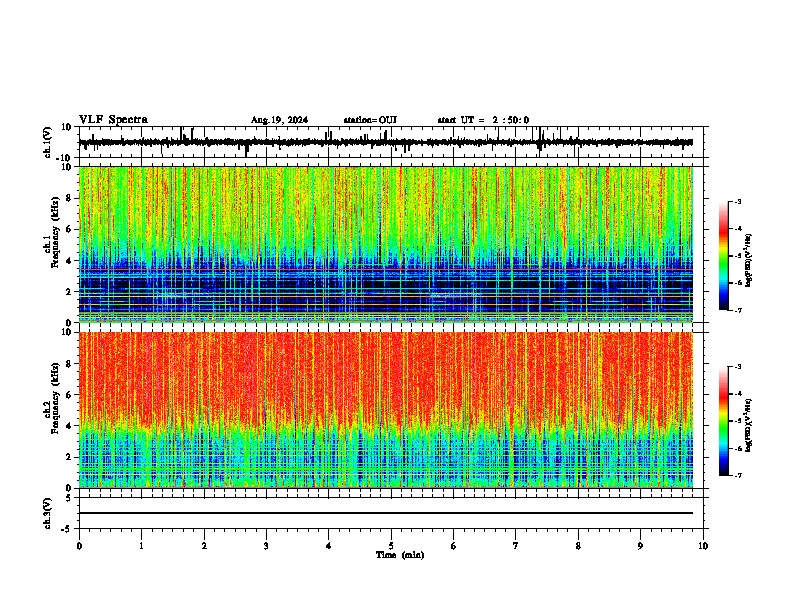
Task: Click the -5 tick on ch.3(V) axis
Action: pyautogui.click(x=67, y=529)
